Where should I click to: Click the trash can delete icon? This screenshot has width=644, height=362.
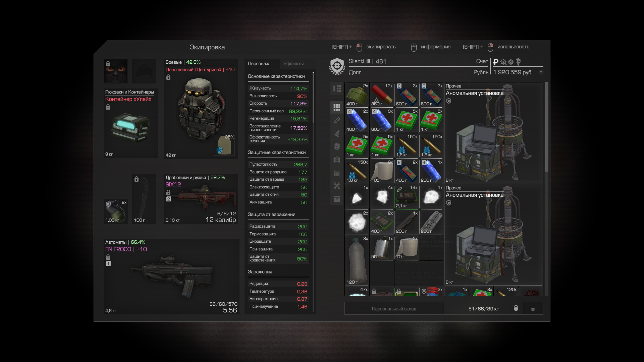[x=533, y=308]
